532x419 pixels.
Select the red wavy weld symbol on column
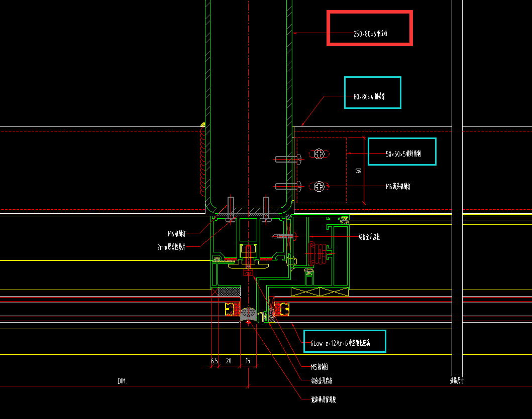pyautogui.click(x=202, y=160)
